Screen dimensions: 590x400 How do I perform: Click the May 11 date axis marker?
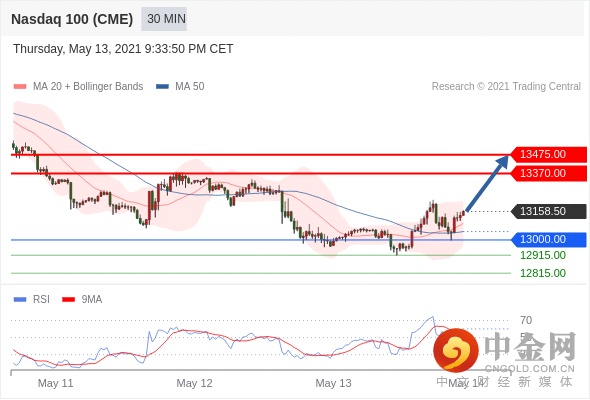(x=55, y=383)
